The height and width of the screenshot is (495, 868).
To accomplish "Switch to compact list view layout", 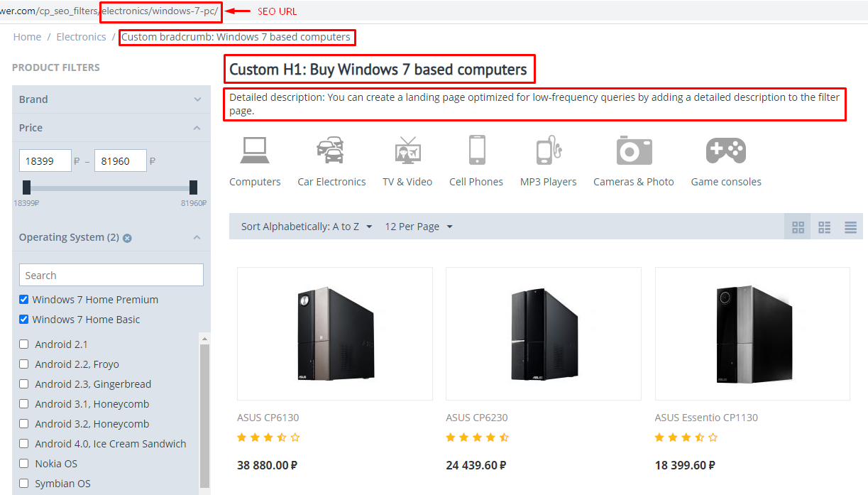I will 824,227.
